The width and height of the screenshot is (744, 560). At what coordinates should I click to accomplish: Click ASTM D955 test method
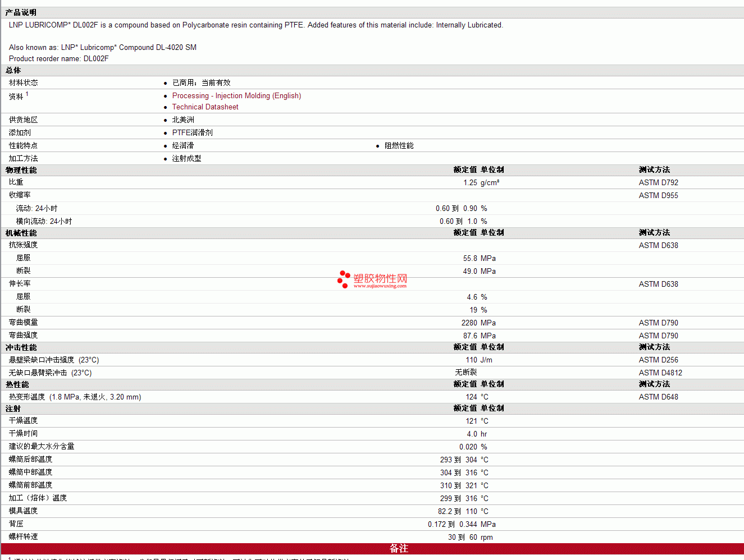(x=659, y=196)
